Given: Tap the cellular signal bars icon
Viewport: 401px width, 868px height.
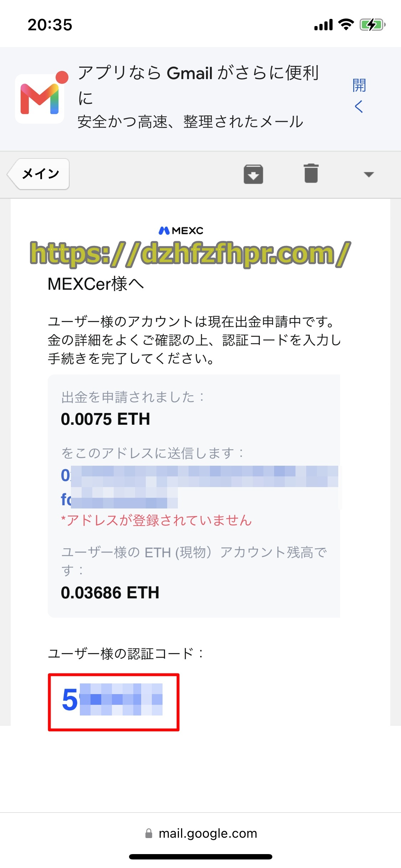Looking at the screenshot, I should (x=323, y=25).
